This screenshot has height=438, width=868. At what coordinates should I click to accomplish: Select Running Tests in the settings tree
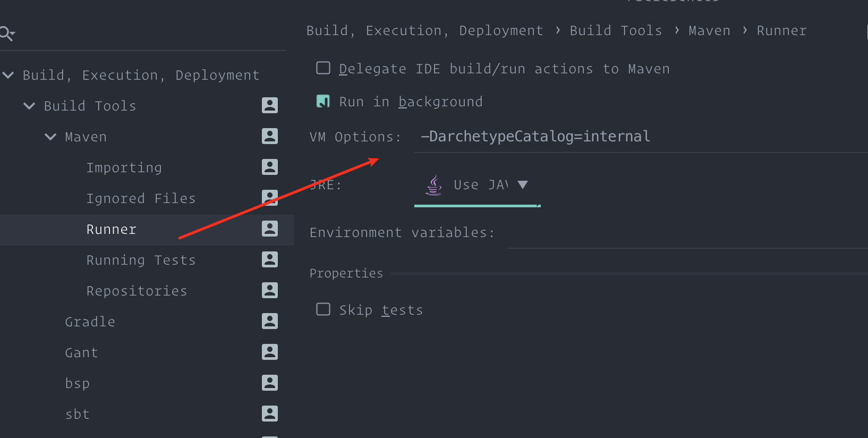coord(141,260)
